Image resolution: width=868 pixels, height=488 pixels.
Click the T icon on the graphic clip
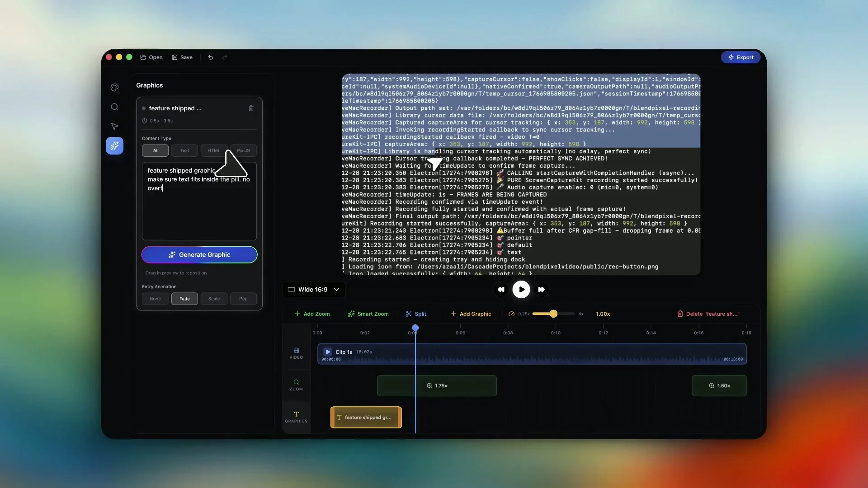[339, 418]
